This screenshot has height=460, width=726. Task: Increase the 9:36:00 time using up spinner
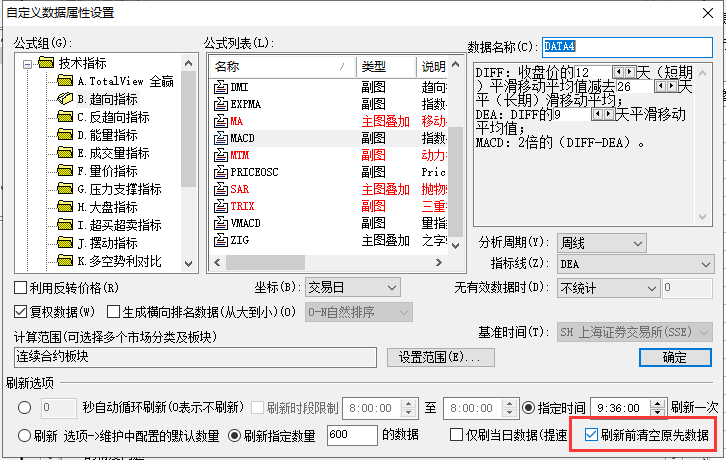point(657,403)
